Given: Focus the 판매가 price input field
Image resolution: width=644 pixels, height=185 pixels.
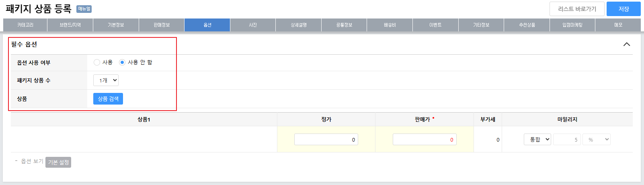Looking at the screenshot, I should pyautogui.click(x=424, y=140).
